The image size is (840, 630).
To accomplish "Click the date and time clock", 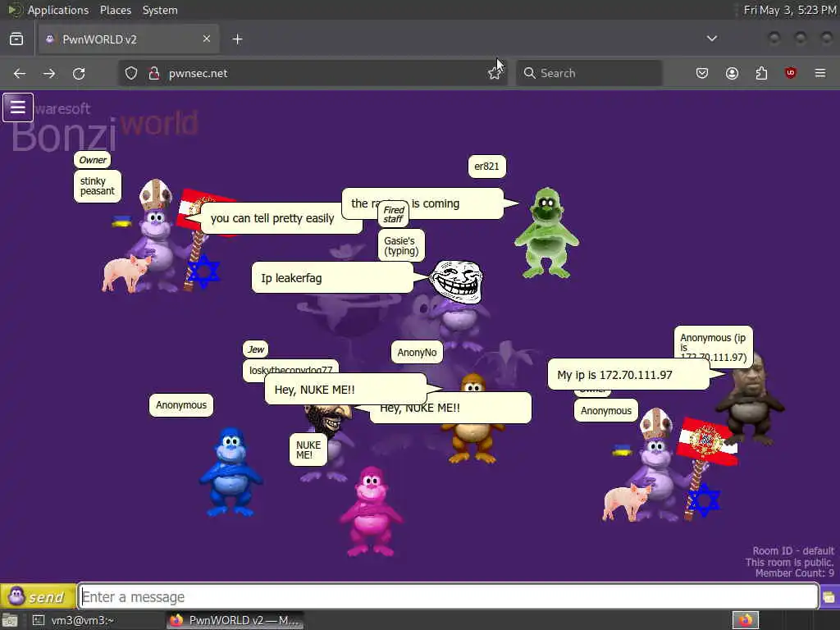I will [790, 10].
